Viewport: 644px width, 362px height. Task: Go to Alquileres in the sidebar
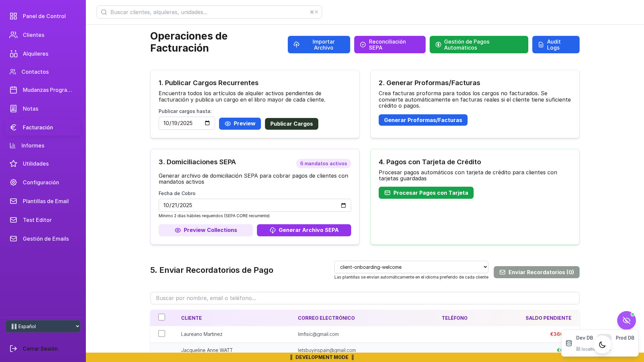35,54
